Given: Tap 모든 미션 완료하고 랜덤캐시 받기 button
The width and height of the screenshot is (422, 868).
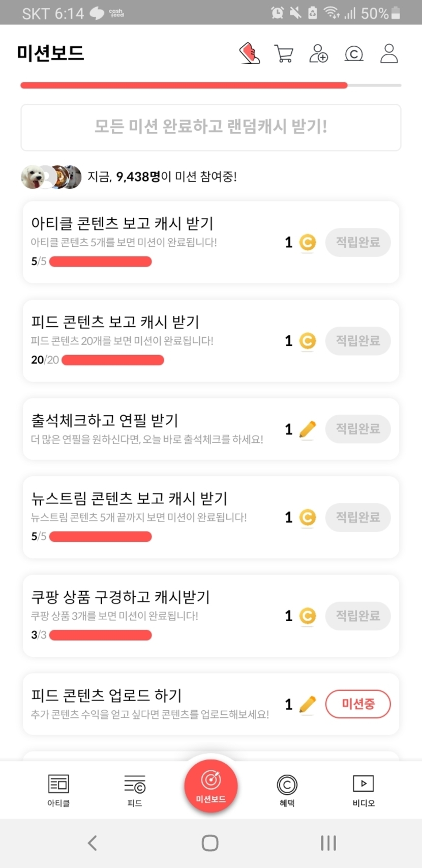Looking at the screenshot, I should pos(211,127).
